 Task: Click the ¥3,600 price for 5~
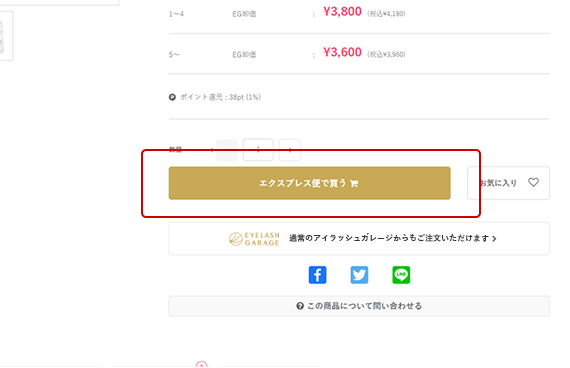click(x=342, y=52)
